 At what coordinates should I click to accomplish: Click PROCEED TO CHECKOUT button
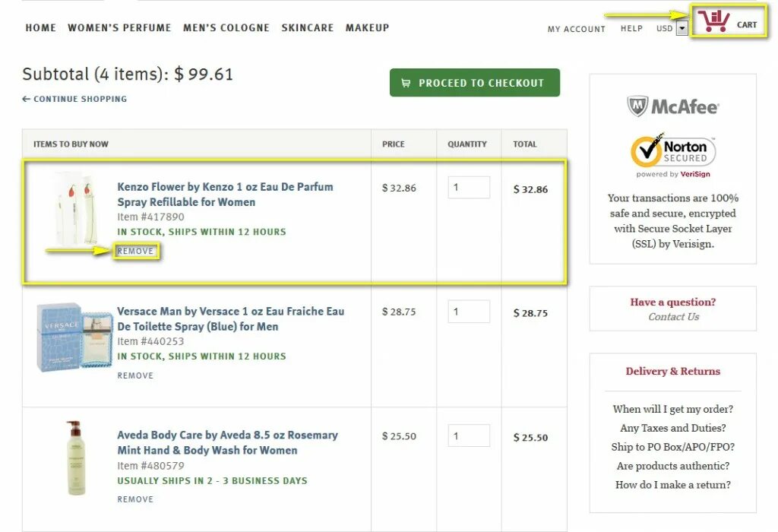(x=475, y=83)
